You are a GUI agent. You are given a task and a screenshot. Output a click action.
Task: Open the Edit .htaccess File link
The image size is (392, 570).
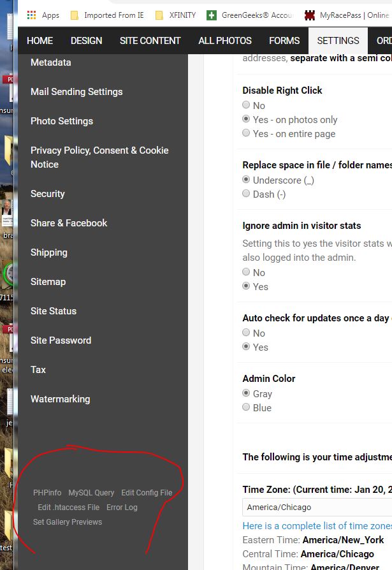pos(68,507)
